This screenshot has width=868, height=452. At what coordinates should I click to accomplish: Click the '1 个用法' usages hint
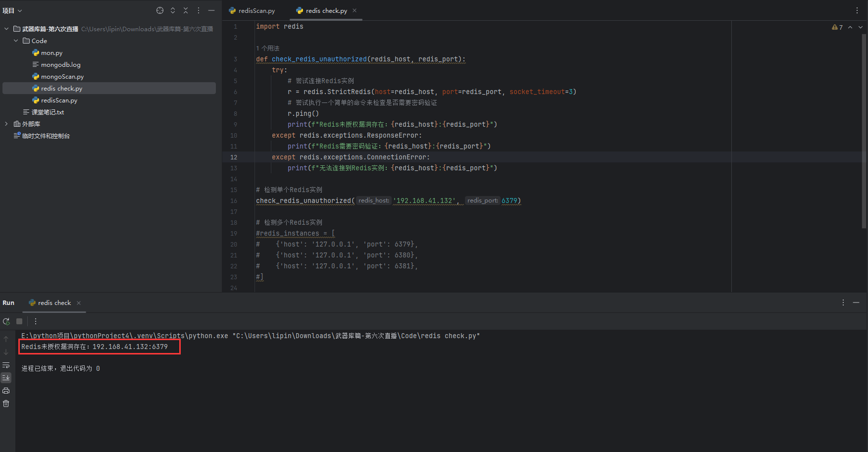[x=268, y=48]
